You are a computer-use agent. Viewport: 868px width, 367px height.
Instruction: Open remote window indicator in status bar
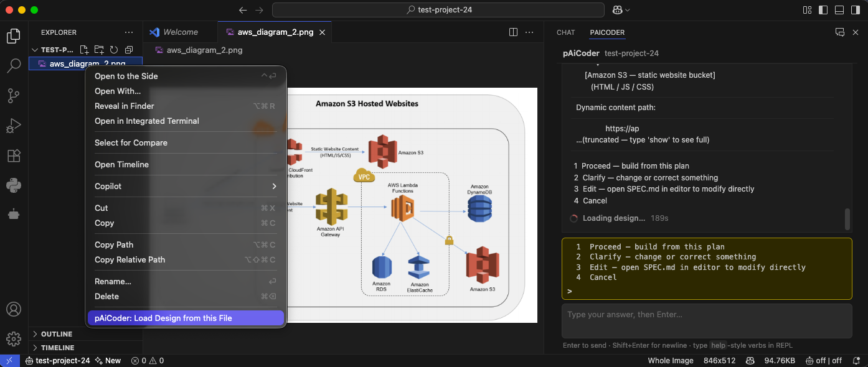pyautogui.click(x=10, y=361)
